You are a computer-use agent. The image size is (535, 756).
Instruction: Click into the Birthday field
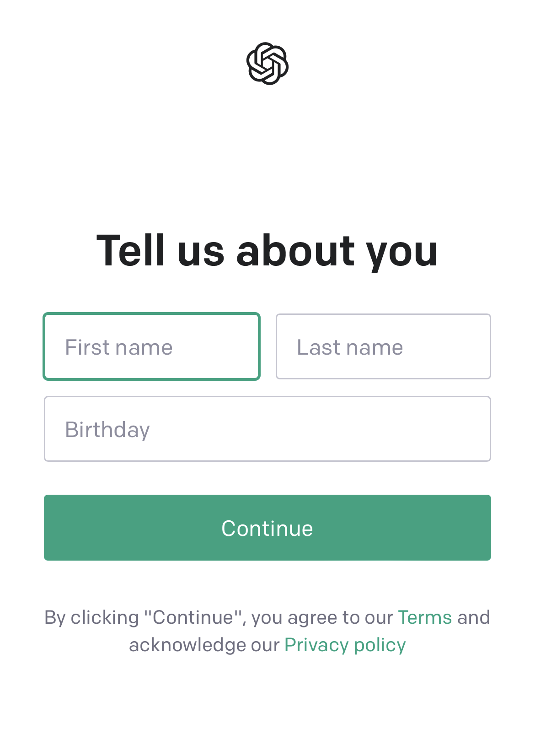tap(267, 429)
